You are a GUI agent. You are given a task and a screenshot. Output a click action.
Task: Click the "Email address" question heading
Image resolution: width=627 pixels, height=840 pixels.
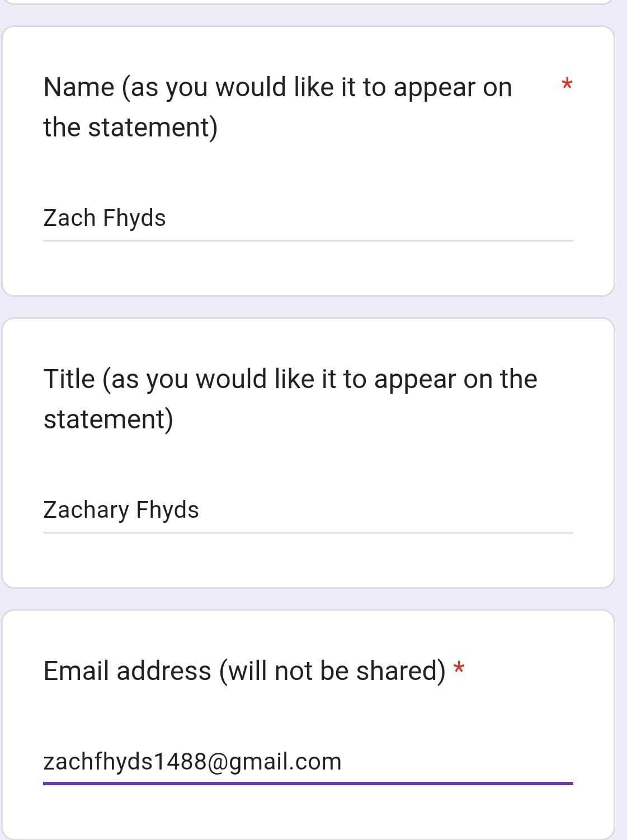128,671
